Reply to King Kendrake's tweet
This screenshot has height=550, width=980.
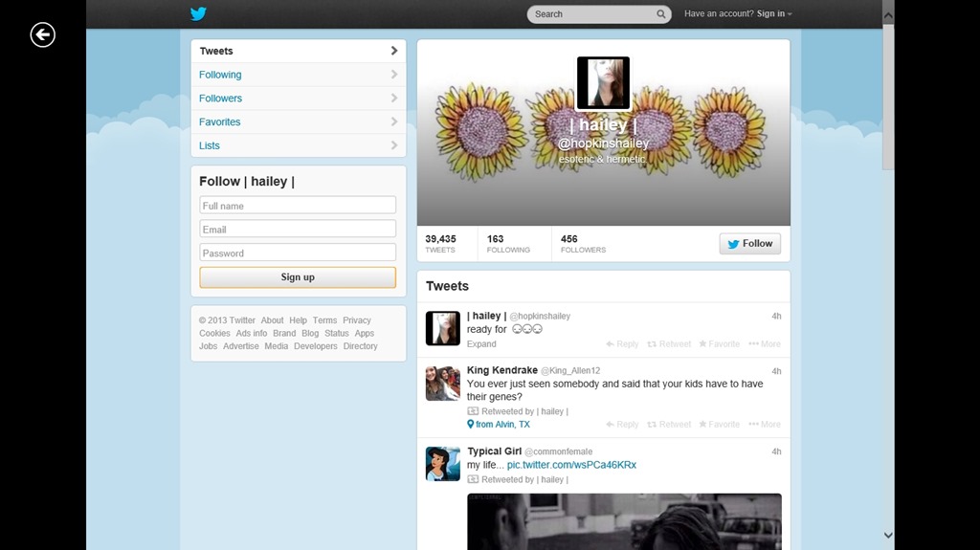coord(622,425)
